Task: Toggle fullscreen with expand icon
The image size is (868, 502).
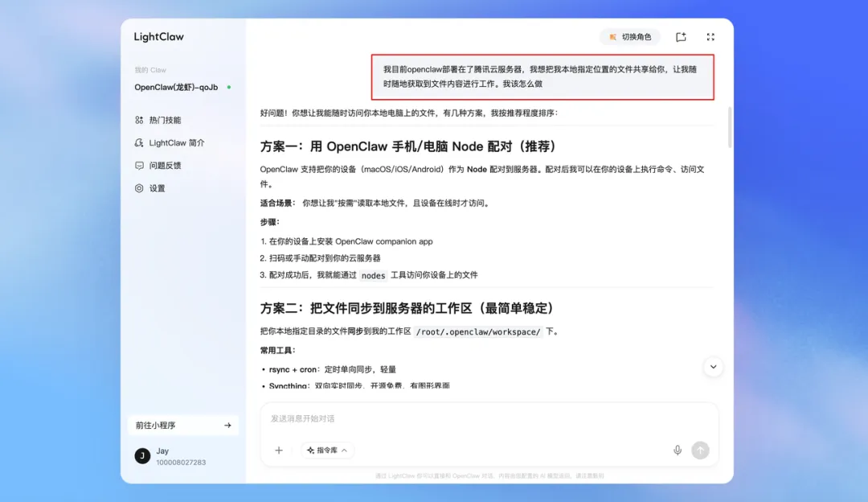Action: click(x=710, y=36)
